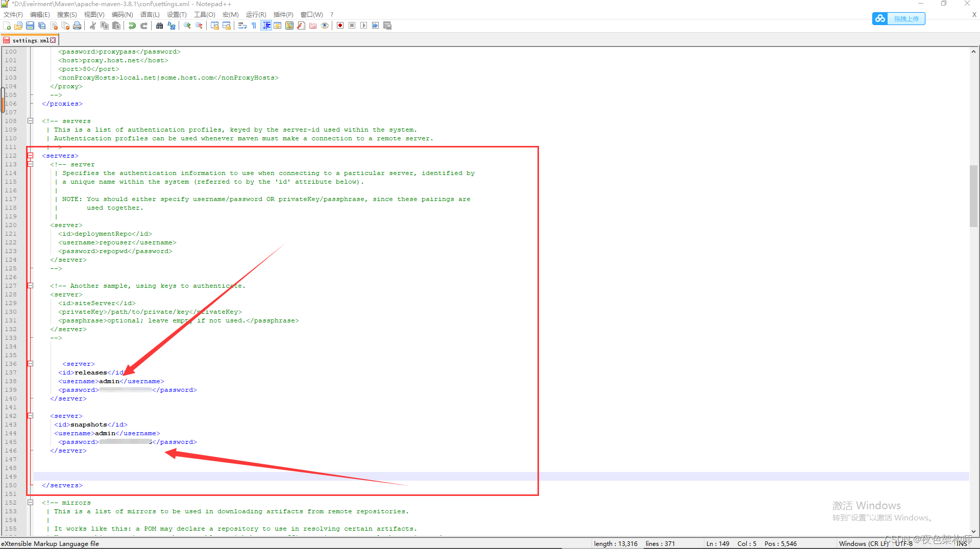Click the scrollbar up arrow

(974, 51)
